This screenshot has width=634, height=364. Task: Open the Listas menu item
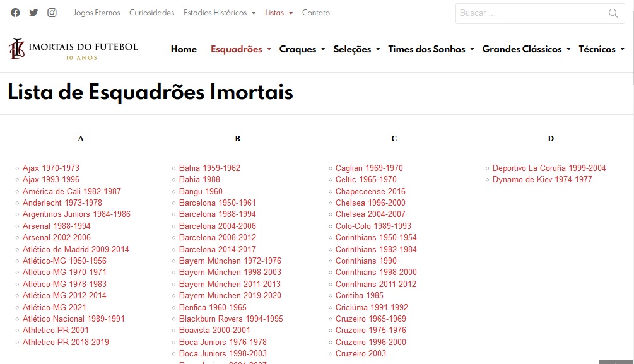pyautogui.click(x=274, y=13)
